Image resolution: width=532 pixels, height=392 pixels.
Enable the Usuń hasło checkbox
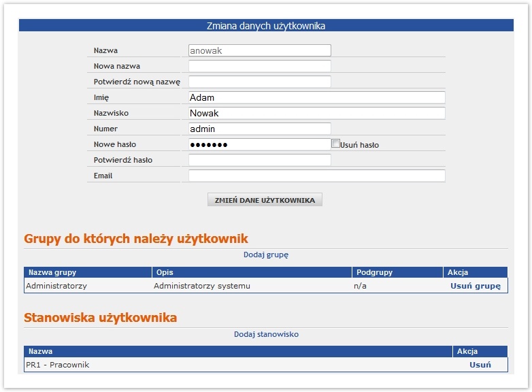335,144
